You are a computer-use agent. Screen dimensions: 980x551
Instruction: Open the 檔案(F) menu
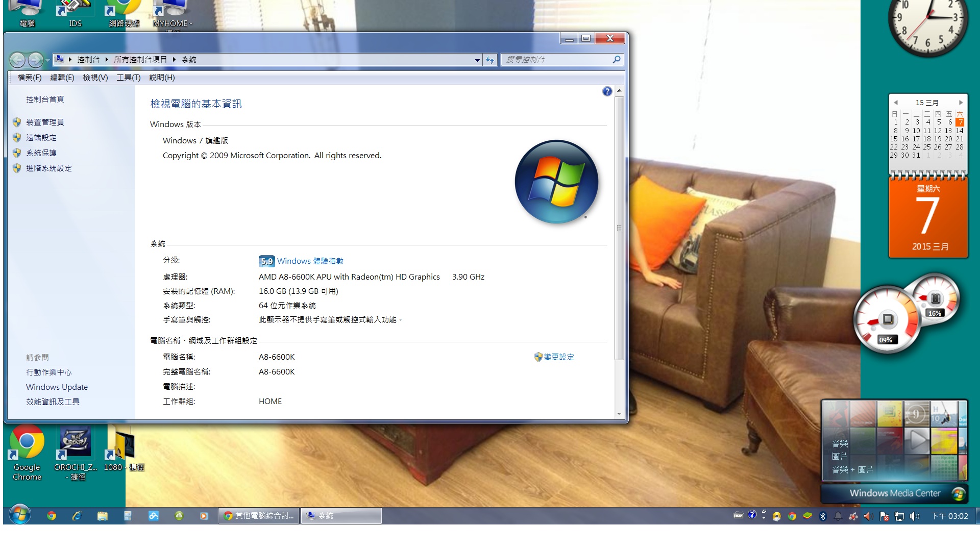click(30, 78)
